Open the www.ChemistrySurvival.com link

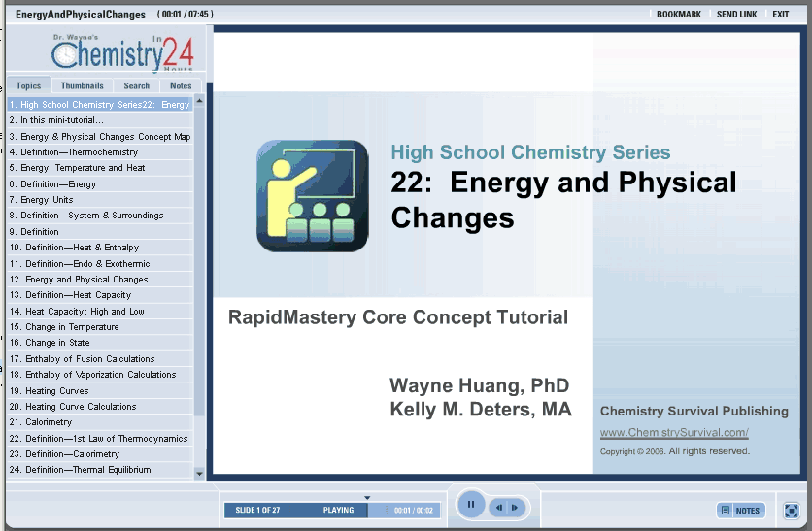(x=674, y=433)
